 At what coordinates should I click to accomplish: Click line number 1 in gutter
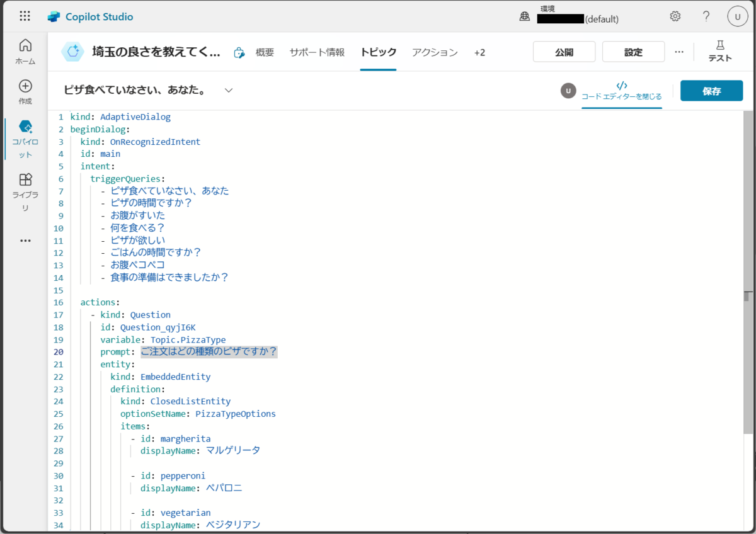pos(60,117)
